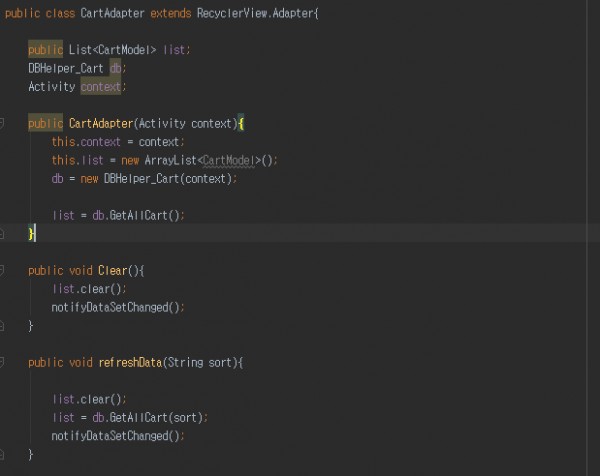
Task: Click 'new DBHelper_Cart(context)' expression
Action: click(x=156, y=179)
